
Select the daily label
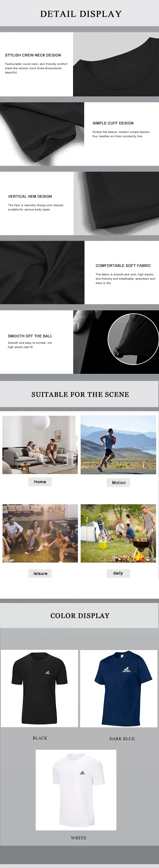click(118, 573)
